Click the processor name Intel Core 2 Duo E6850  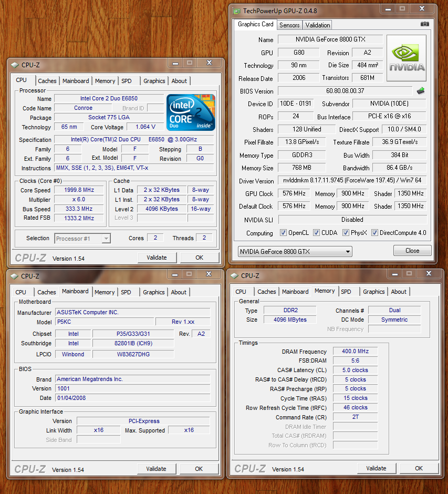coord(109,99)
